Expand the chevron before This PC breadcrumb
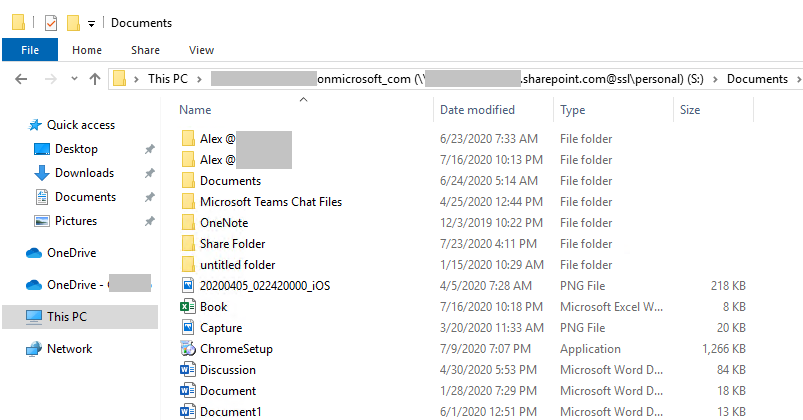The width and height of the screenshot is (803, 420). 136,79
